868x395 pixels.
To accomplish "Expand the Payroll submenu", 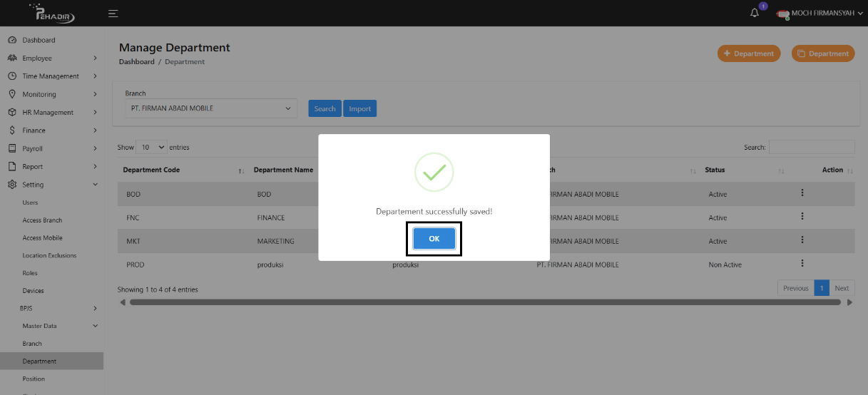I will (96, 148).
